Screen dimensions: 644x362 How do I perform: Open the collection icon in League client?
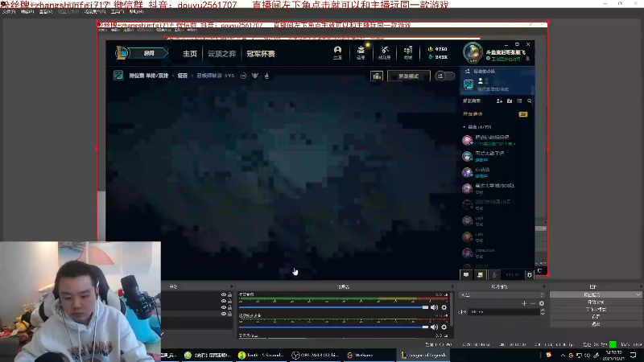[x=361, y=52]
